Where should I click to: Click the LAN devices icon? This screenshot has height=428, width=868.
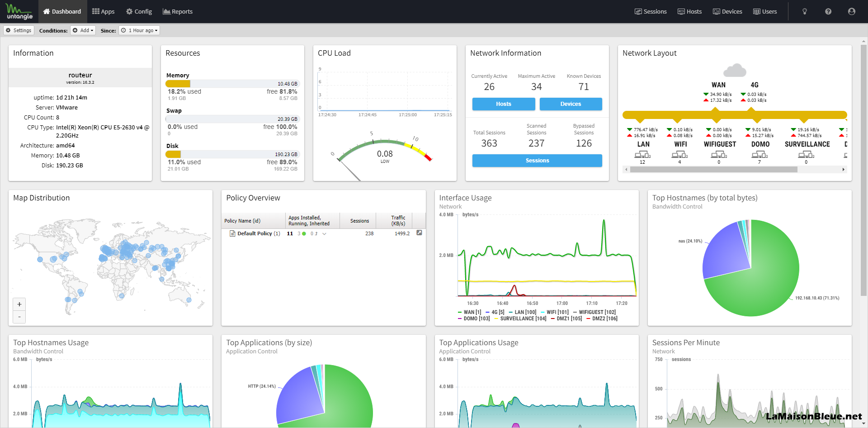point(642,155)
